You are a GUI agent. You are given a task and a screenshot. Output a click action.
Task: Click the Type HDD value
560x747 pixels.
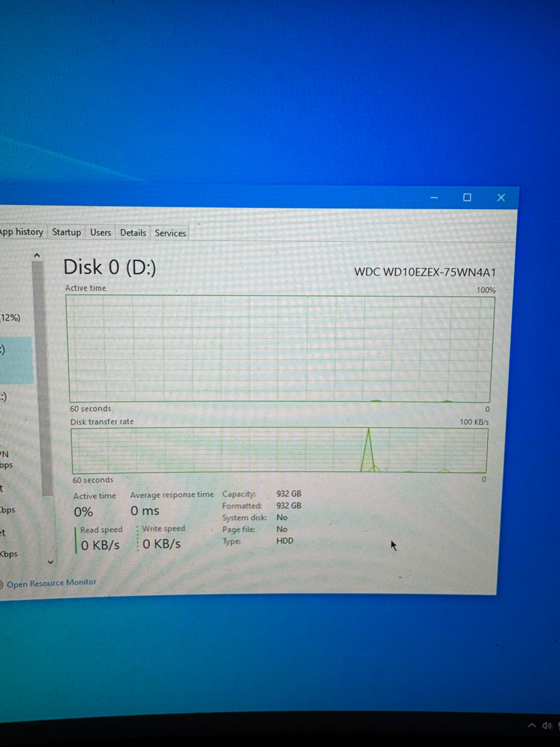tap(285, 541)
